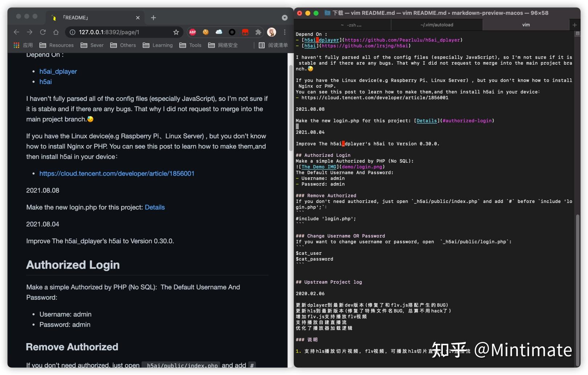
Task: Reload the page with the refresh icon
Action: coord(43,32)
